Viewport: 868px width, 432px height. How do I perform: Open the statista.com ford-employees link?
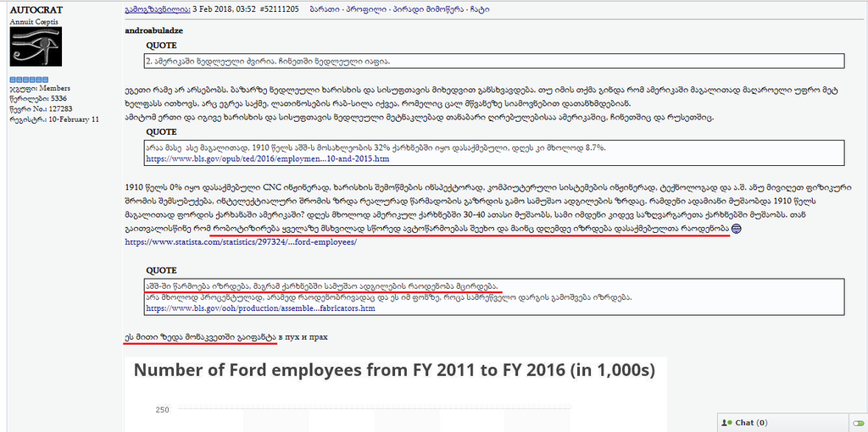242,242
